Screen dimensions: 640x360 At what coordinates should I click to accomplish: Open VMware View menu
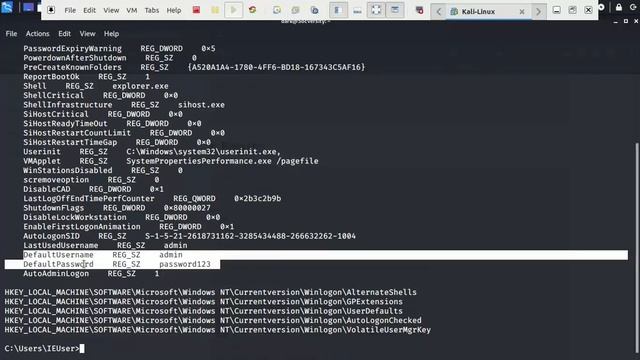pyautogui.click(x=111, y=10)
